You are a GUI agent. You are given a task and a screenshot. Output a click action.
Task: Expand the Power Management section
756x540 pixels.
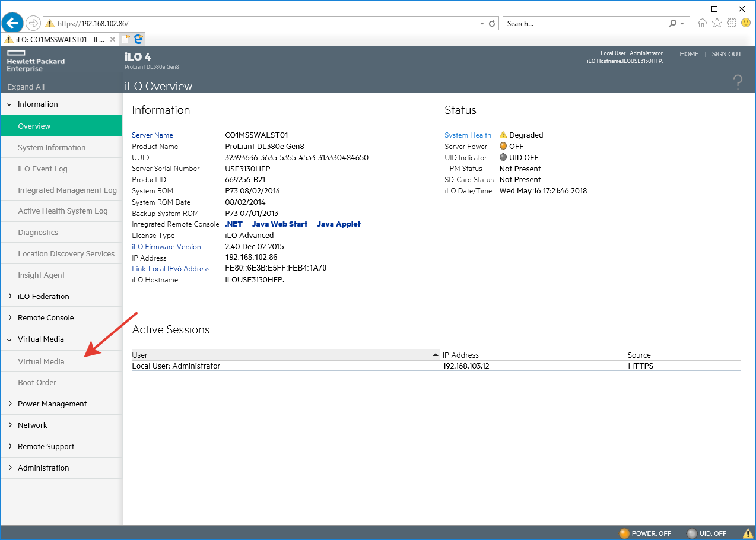pos(9,404)
